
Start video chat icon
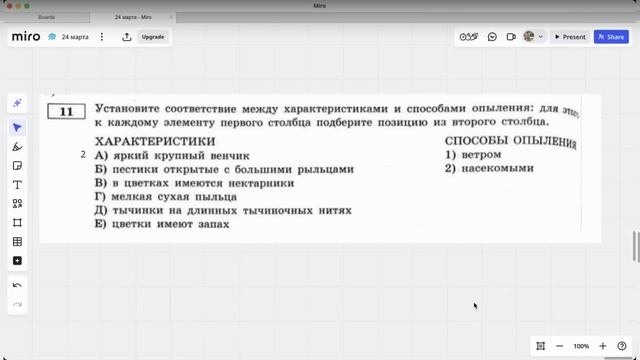(x=511, y=37)
